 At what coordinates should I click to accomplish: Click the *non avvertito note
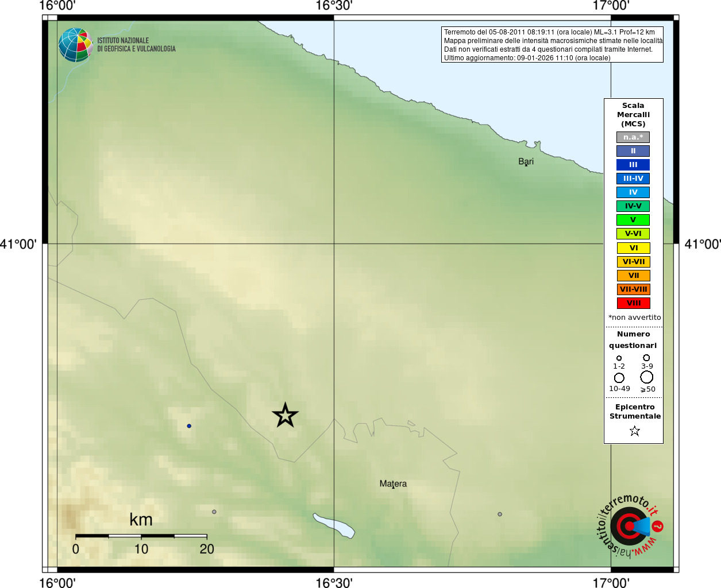(635, 318)
